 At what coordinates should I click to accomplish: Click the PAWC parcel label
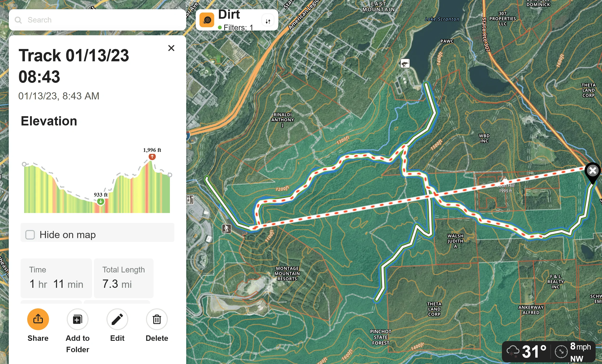coord(447,41)
